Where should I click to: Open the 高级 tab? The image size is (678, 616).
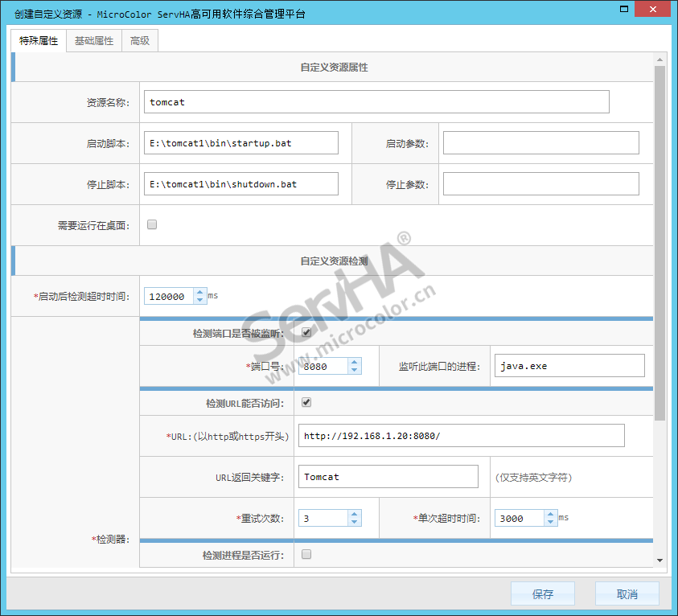[x=140, y=41]
